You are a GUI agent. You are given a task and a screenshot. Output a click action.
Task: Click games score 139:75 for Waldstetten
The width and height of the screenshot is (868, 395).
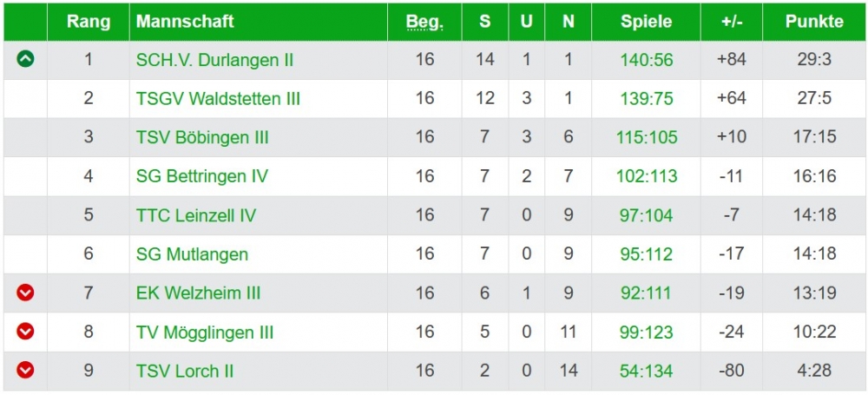646,98
